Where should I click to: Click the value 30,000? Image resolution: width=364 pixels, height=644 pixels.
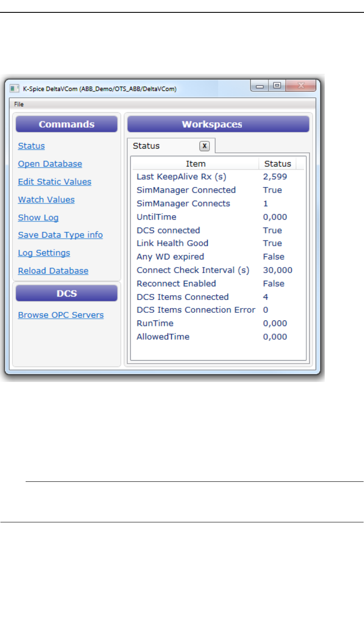[x=278, y=270]
